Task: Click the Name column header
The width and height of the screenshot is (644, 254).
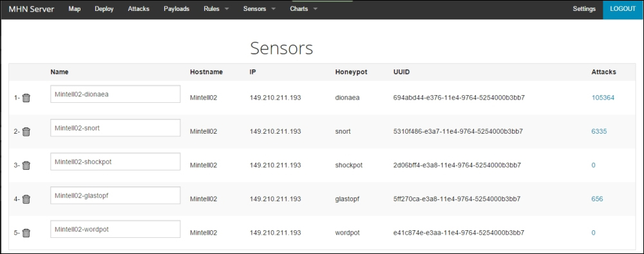Action: tap(59, 72)
